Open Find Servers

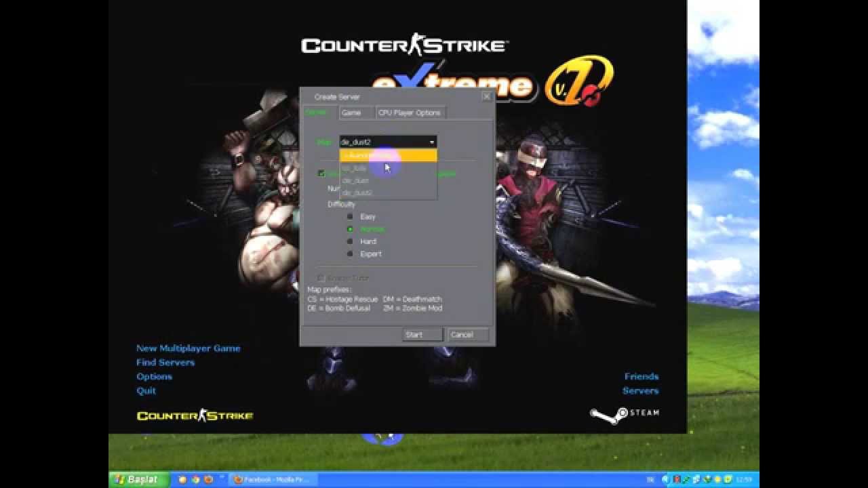(165, 363)
